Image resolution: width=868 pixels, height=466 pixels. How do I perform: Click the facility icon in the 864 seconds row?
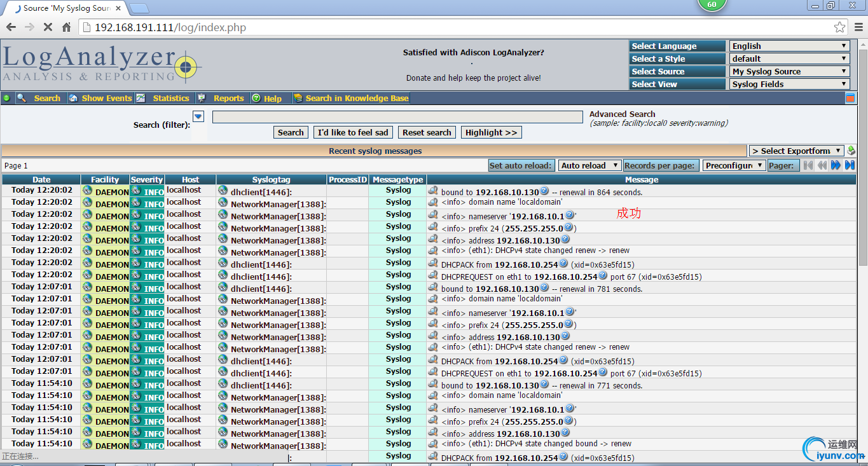point(87,190)
